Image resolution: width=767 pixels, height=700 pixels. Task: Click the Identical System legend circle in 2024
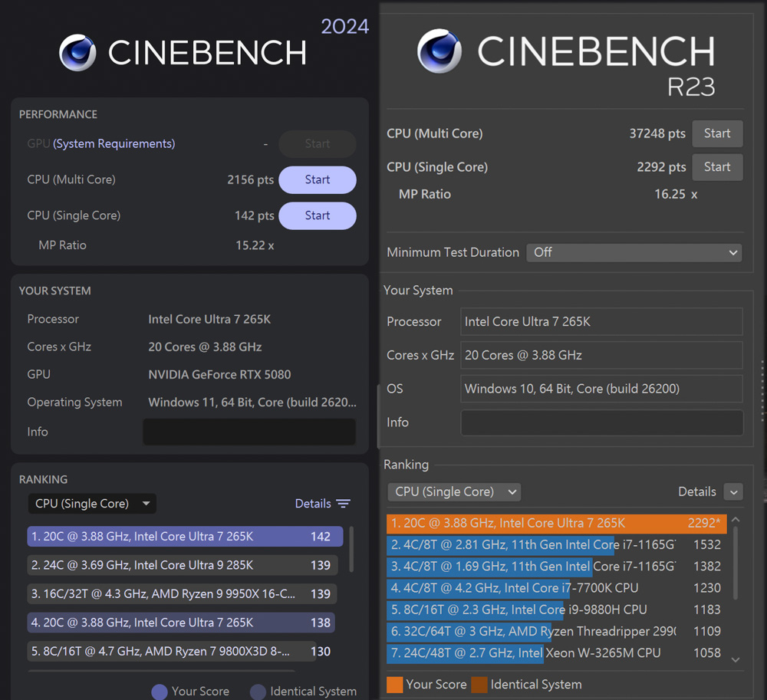[258, 692]
